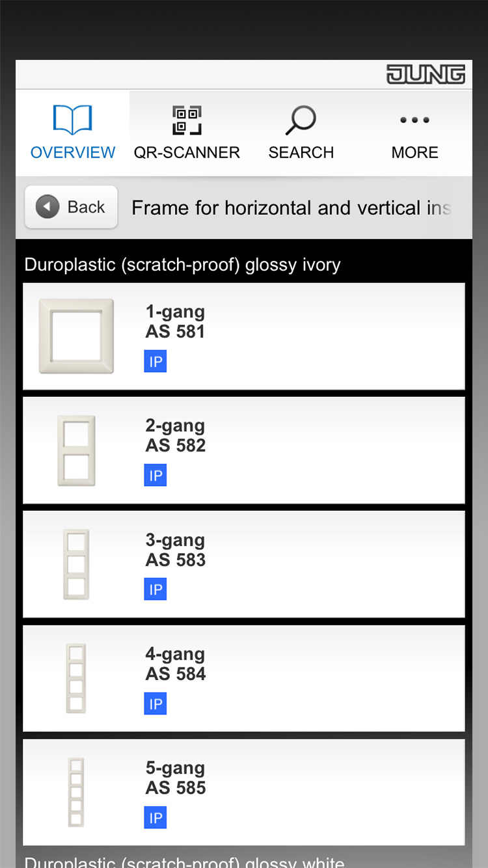Click the frame page title text
This screenshot has width=488, height=868.
pyautogui.click(x=291, y=208)
